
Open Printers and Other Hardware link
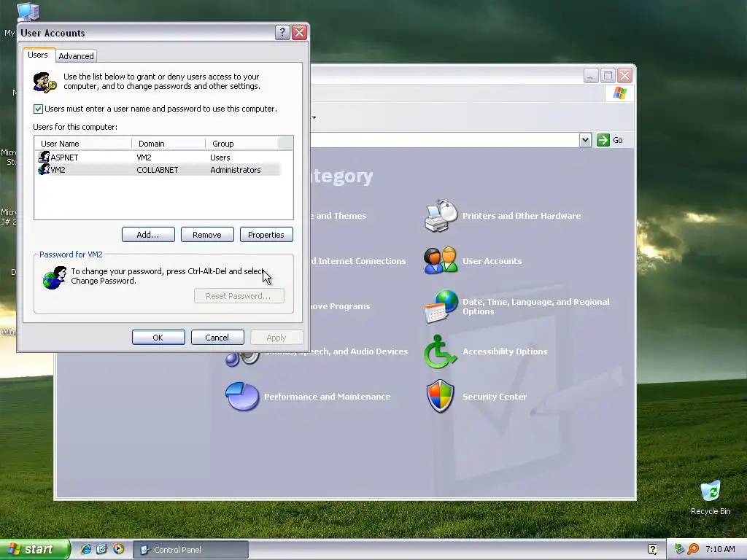pyautogui.click(x=521, y=216)
